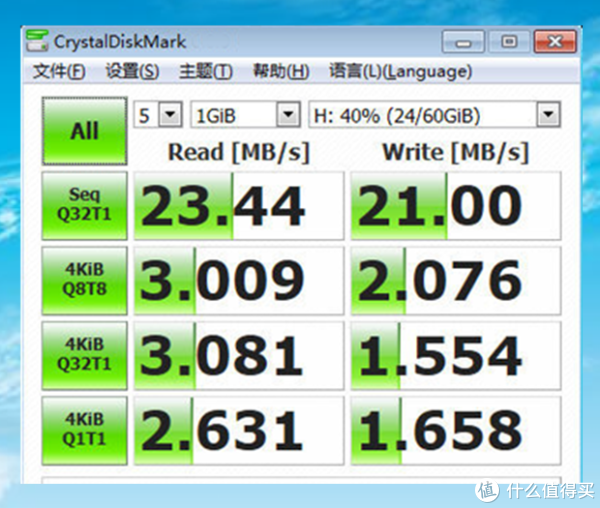Open the 设置(S) menu
This screenshot has width=600, height=508.
click(132, 72)
